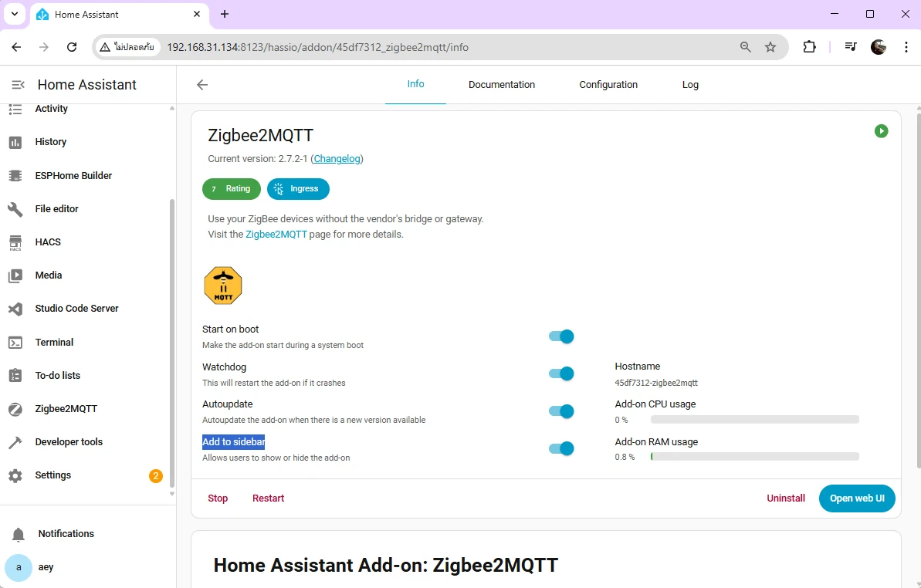This screenshot has height=588, width=921.
Task: Click the Terminal sidebar icon
Action: (x=15, y=343)
